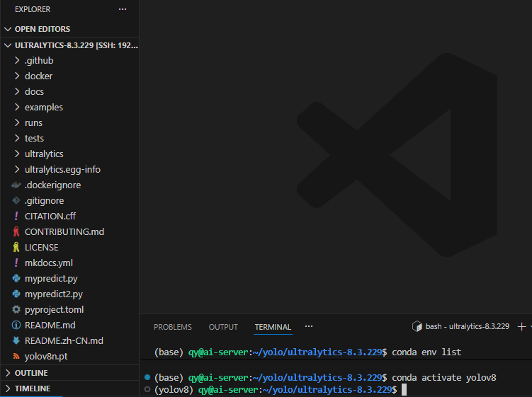
Task: Open mkdocs.yml file
Action: 49,263
